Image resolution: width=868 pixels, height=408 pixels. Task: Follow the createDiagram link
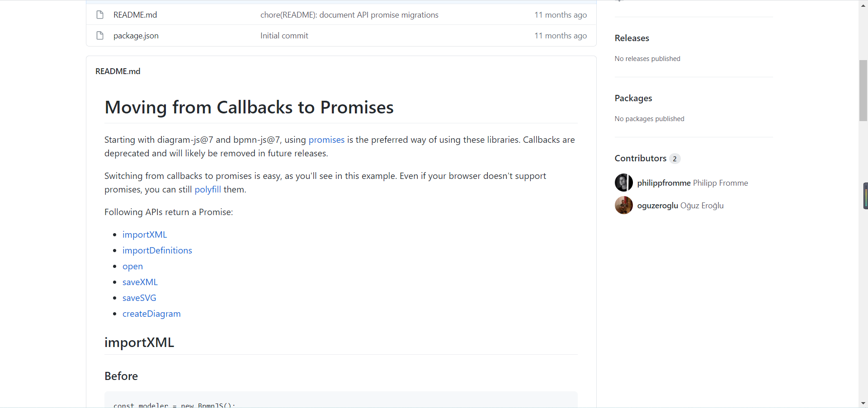point(151,314)
